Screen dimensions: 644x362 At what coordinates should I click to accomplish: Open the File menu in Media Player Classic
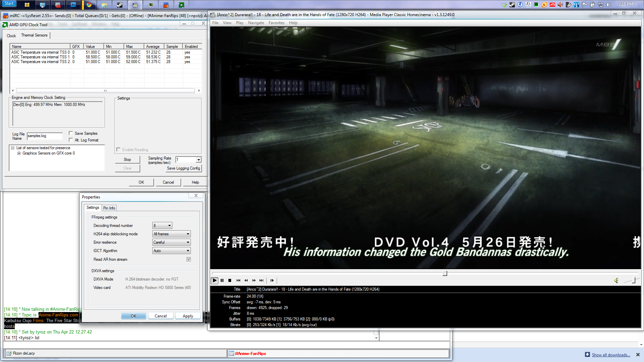[x=215, y=23]
